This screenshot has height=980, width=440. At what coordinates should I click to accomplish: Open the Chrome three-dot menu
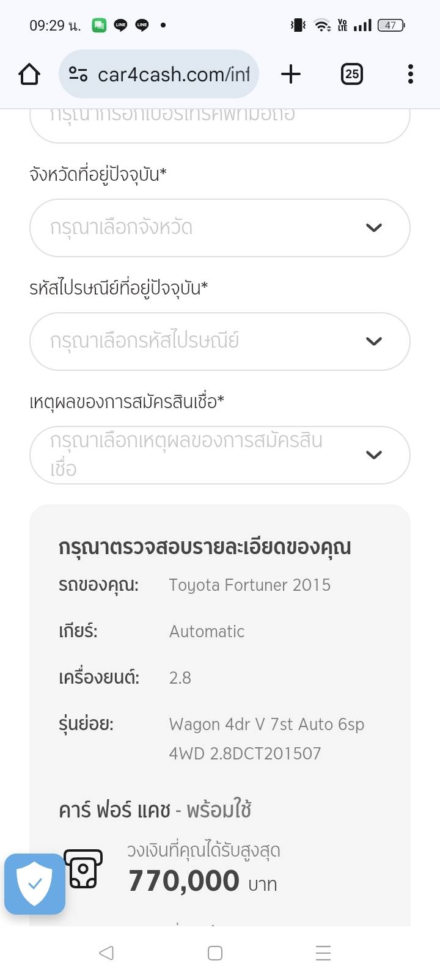pos(410,75)
